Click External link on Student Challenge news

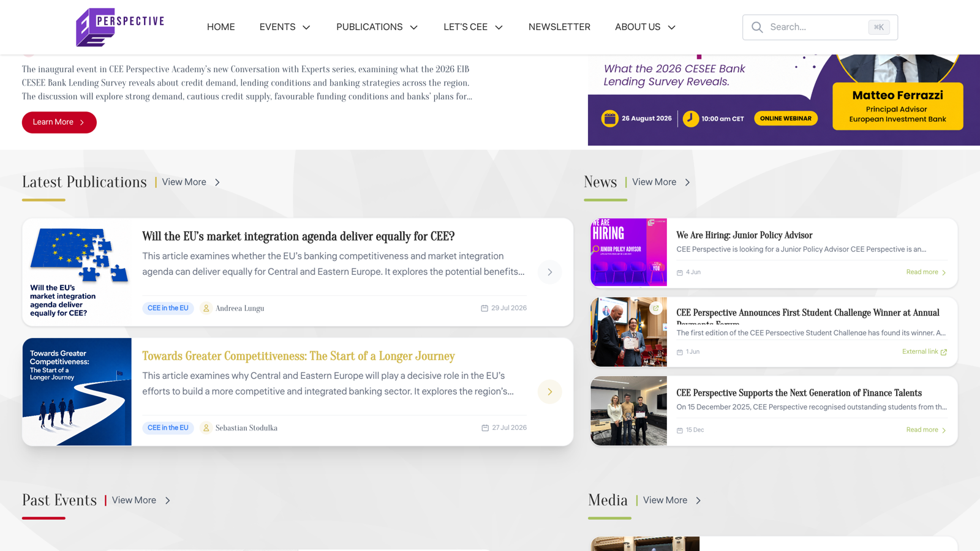point(924,352)
